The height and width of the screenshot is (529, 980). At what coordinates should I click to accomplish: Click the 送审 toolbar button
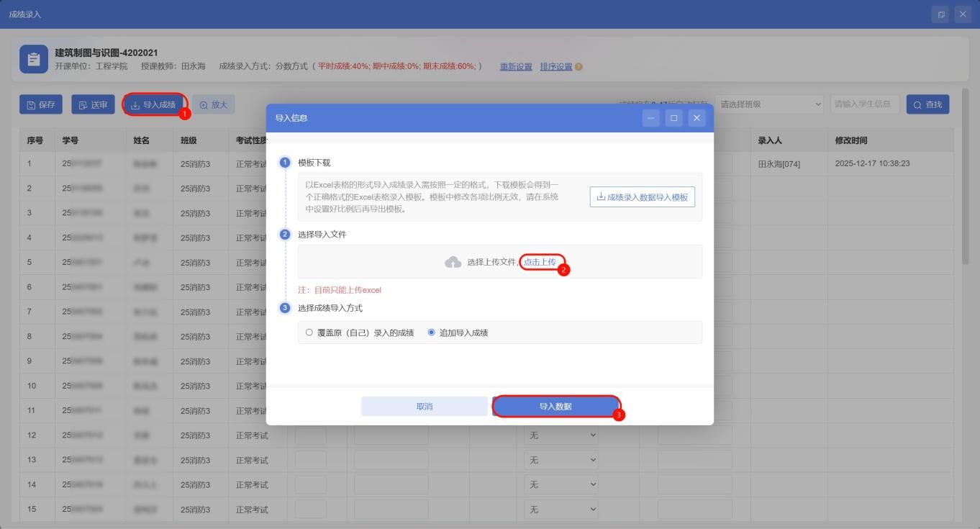tap(93, 105)
